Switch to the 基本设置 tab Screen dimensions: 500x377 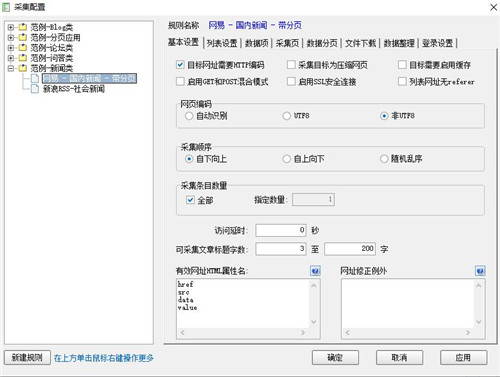(x=183, y=42)
